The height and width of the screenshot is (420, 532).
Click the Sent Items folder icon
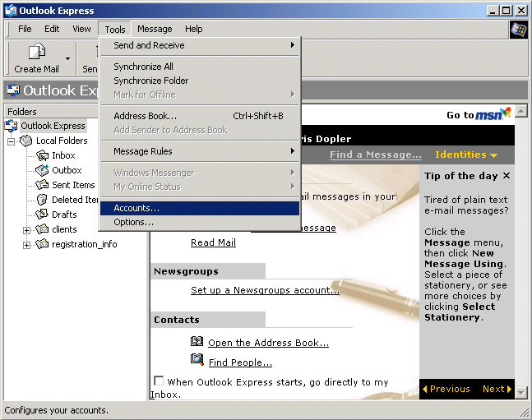tap(43, 185)
